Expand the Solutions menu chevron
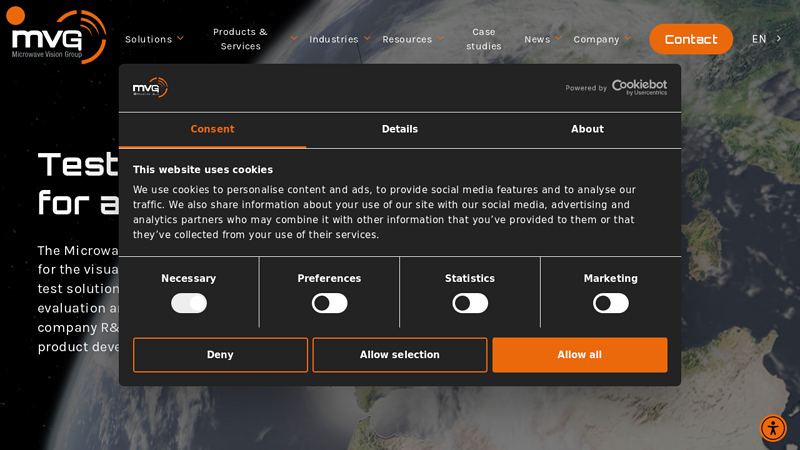Image resolution: width=800 pixels, height=450 pixels. [180, 38]
